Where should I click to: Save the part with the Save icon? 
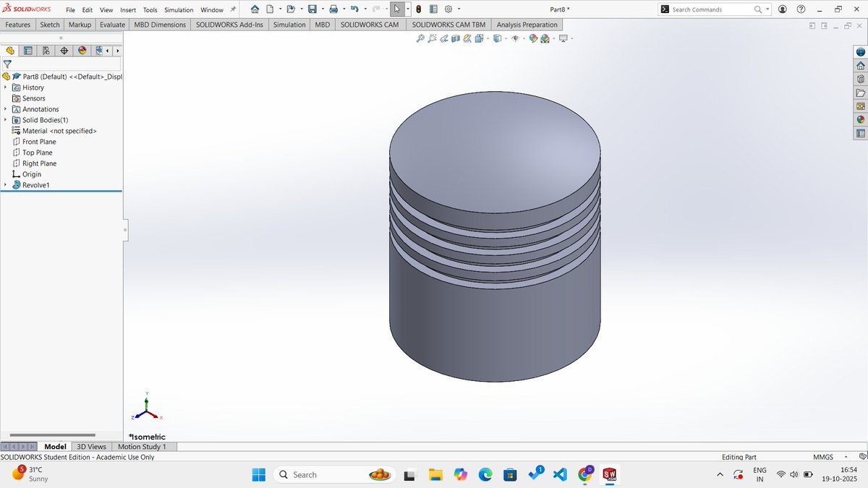tap(312, 9)
